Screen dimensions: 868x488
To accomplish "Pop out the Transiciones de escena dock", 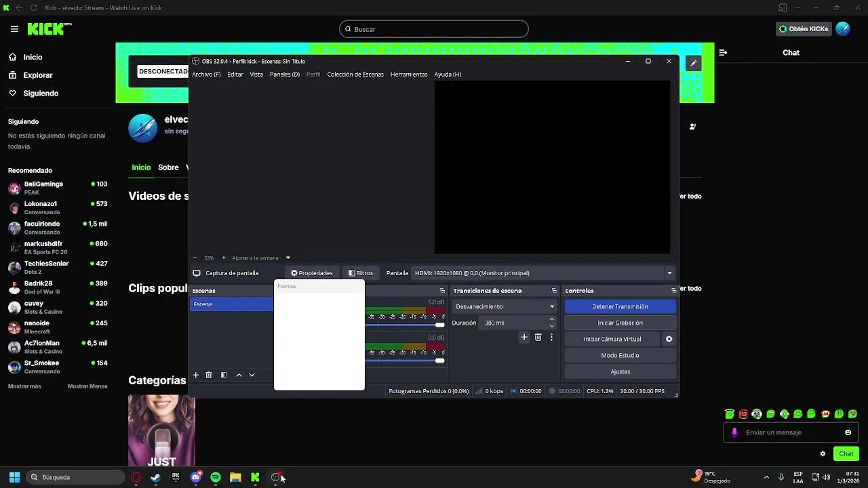I will coord(554,290).
